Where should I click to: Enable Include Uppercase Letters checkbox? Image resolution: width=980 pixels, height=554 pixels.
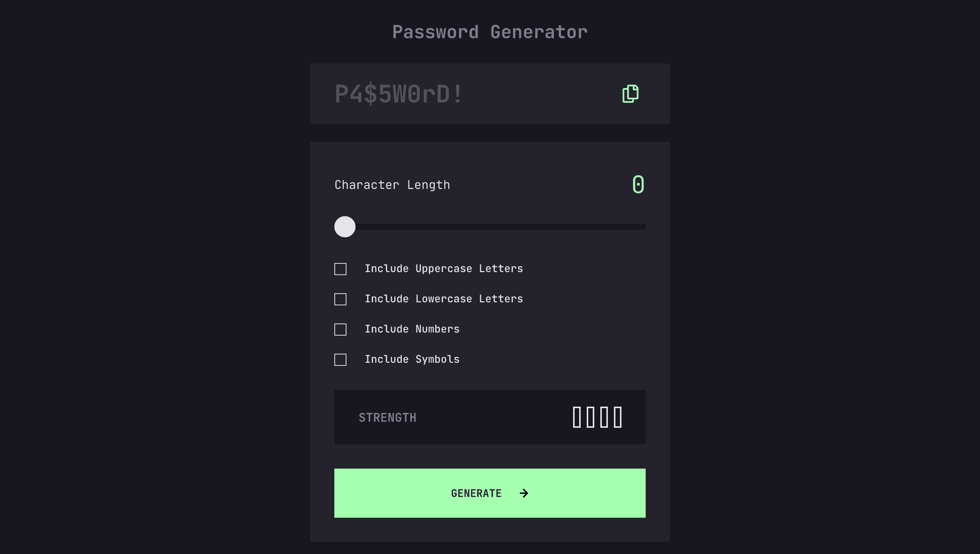pos(340,269)
